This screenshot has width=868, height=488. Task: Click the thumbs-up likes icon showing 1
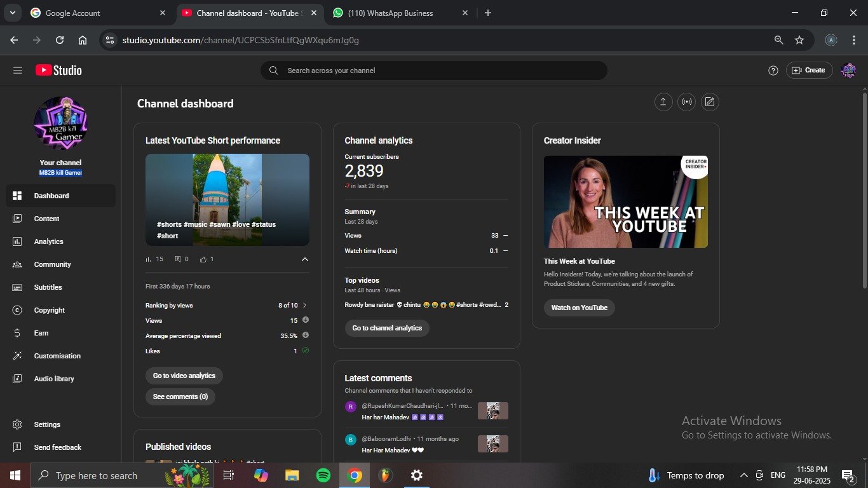coord(203,259)
